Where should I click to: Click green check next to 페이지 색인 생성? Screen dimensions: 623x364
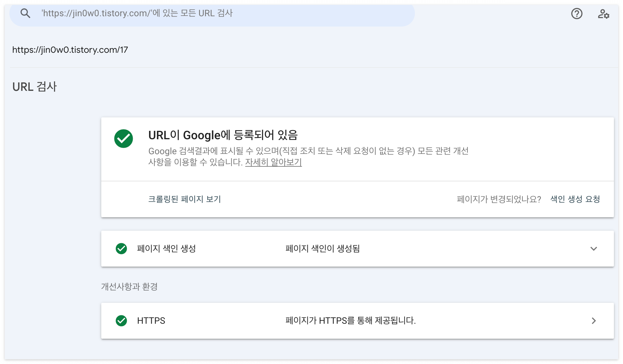[x=121, y=249]
